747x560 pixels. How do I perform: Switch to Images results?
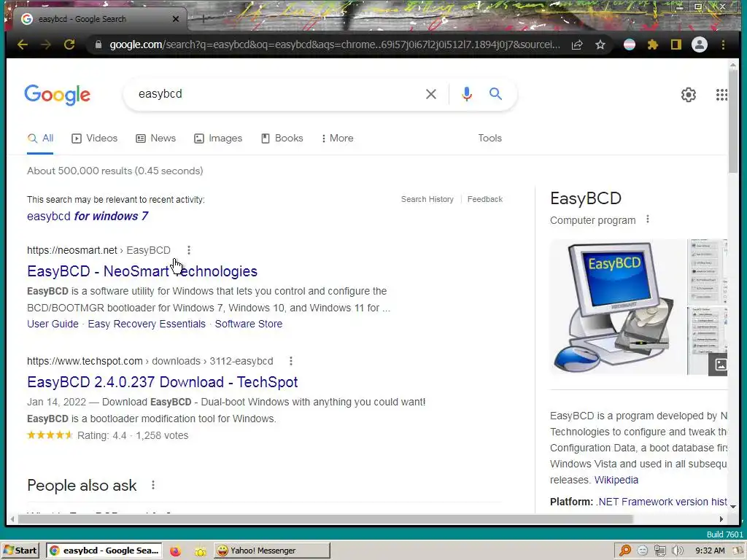tap(218, 138)
